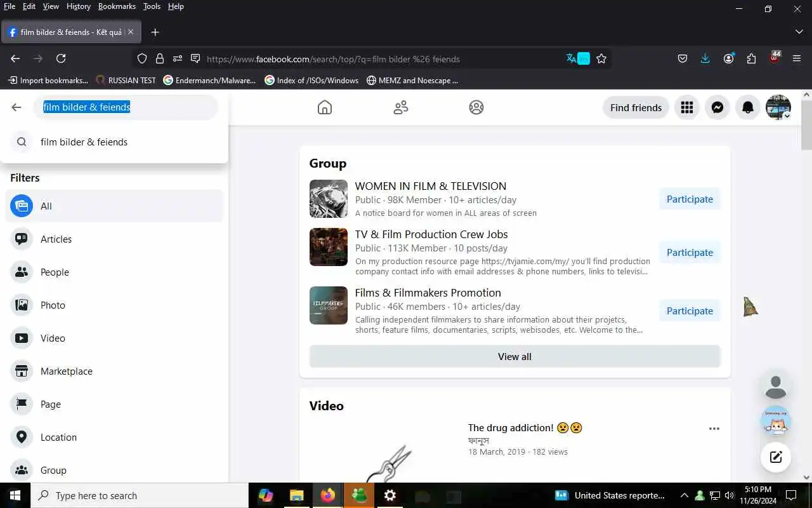Open the Bookmarks menu
Image resolution: width=812 pixels, height=508 pixels.
(117, 6)
